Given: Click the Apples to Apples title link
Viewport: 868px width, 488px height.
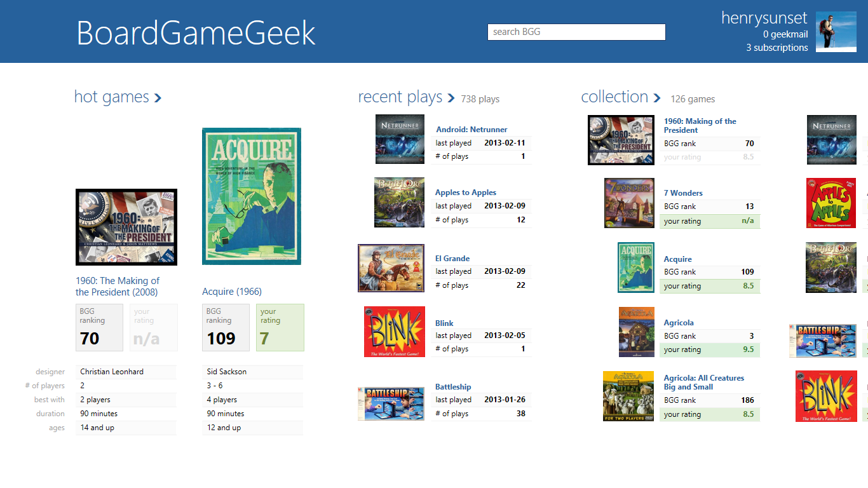Looking at the screenshot, I should 465,193.
